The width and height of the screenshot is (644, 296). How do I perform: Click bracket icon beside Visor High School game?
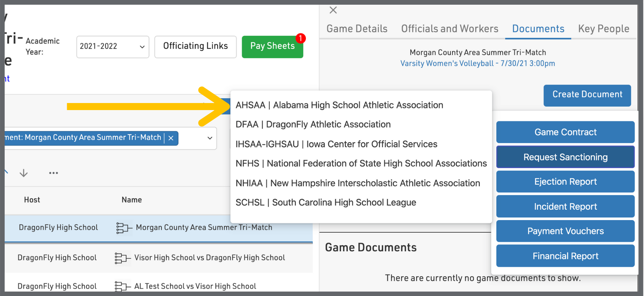click(x=122, y=258)
